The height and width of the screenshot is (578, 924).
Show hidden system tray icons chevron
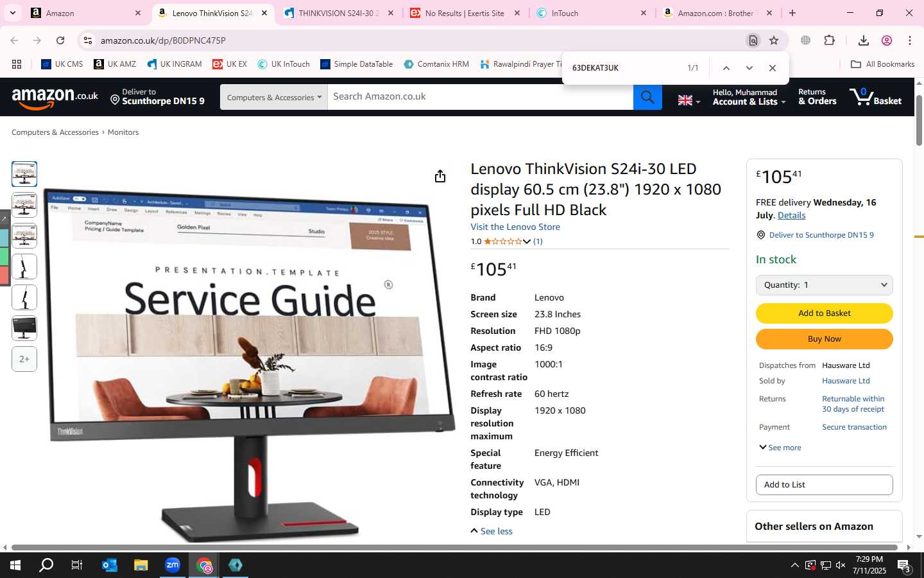click(794, 565)
